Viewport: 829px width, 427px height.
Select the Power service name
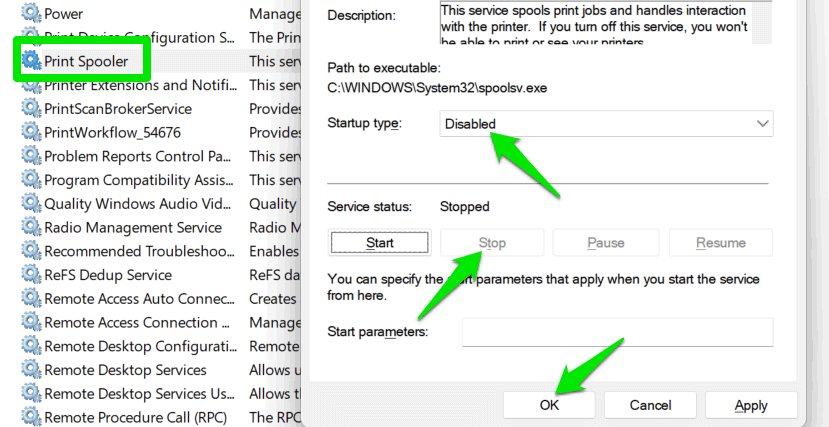(63, 13)
